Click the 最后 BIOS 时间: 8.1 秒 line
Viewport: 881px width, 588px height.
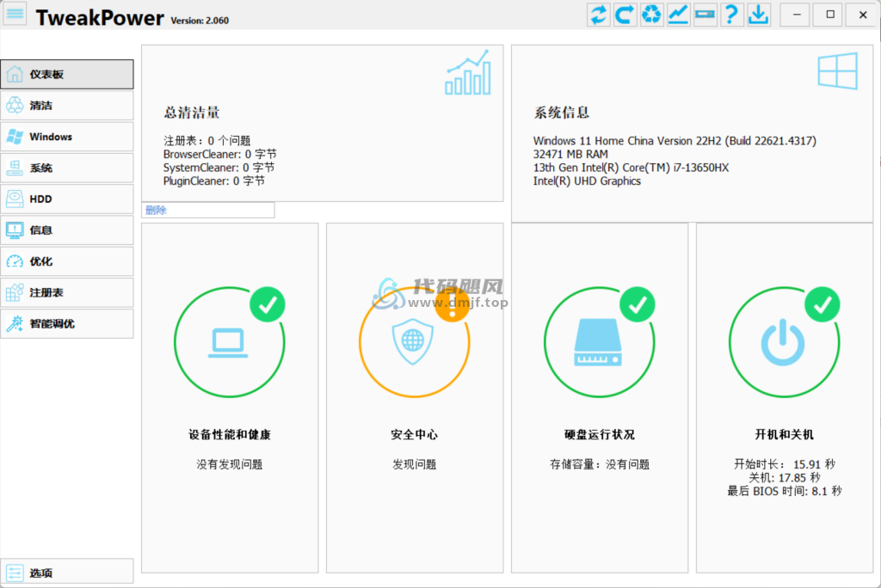(x=785, y=492)
